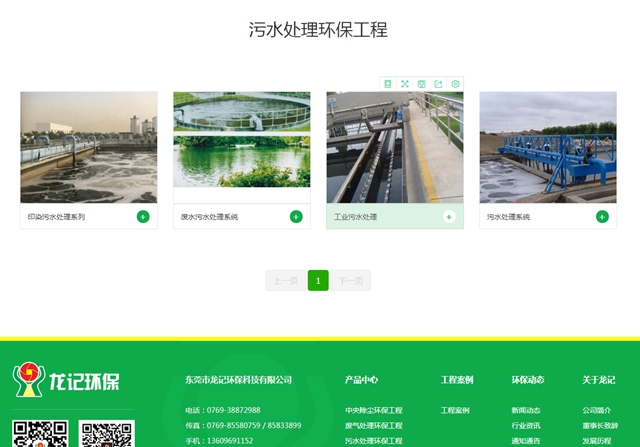Image resolution: width=640 pixels, height=447 pixels.
Task: Go to 污水处理环保工程 footer link
Action: 373,441
